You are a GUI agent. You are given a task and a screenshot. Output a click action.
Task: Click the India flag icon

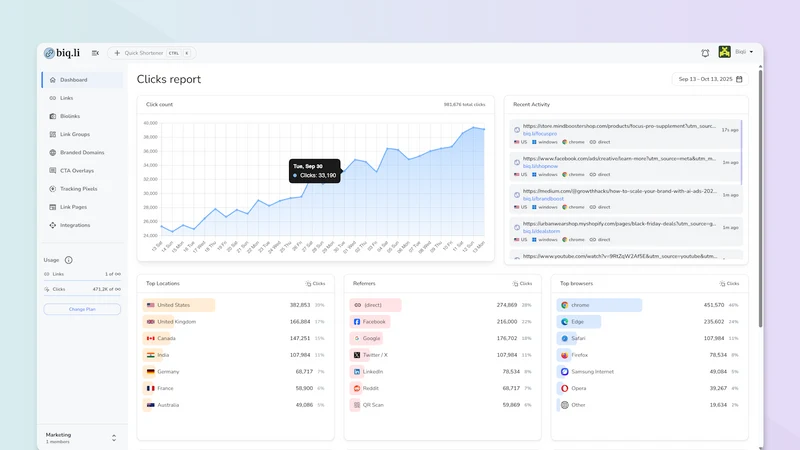pos(151,355)
